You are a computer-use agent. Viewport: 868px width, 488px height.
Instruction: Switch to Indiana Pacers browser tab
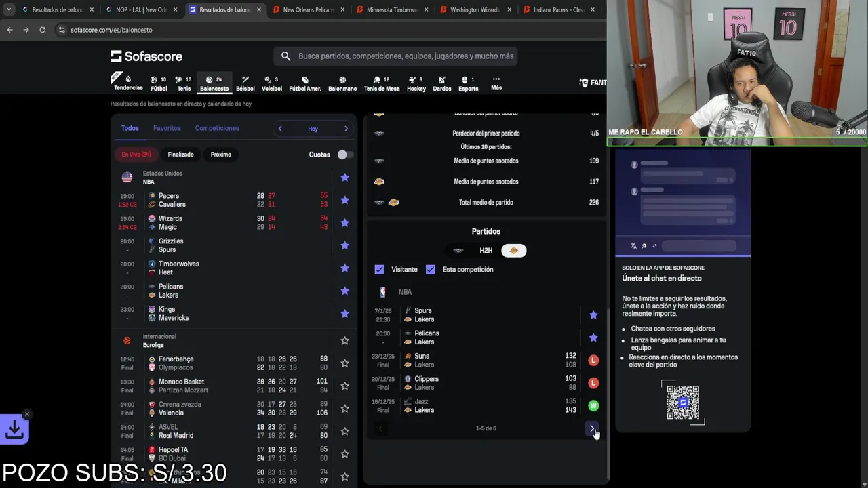tap(559, 9)
